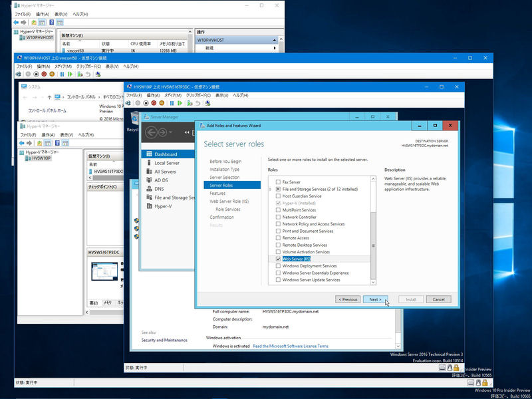Screen dimensions: 532x399
Task: Click the red Shut Down icon in HVSWS16TP3DC toolbar
Action: (x=154, y=103)
